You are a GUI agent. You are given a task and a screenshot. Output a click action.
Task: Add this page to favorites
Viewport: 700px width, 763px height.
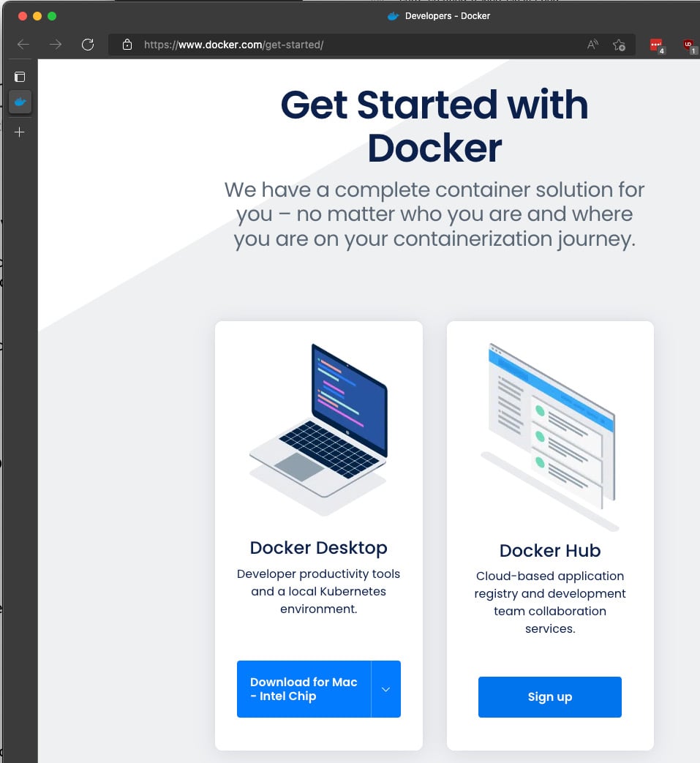tap(620, 45)
